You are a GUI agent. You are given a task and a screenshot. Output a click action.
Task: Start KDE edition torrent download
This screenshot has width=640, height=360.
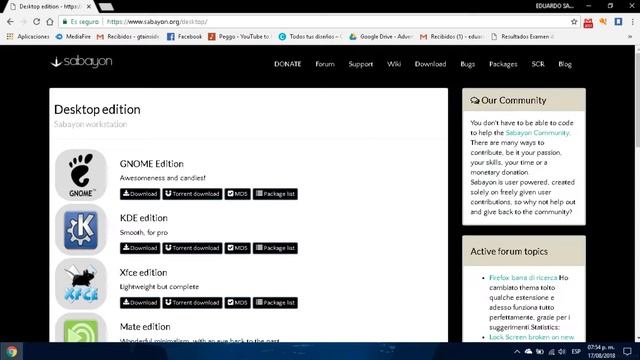(192, 248)
